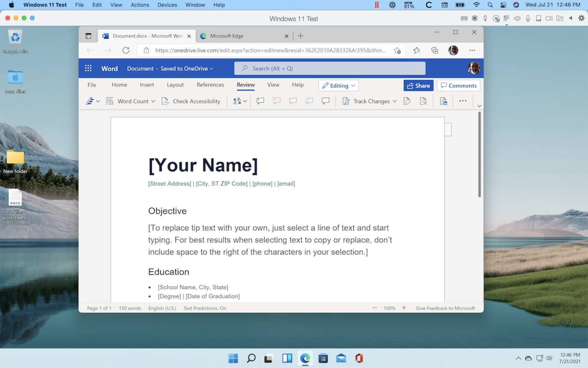
Task: Reject the current tracked change
Action: coord(423,101)
